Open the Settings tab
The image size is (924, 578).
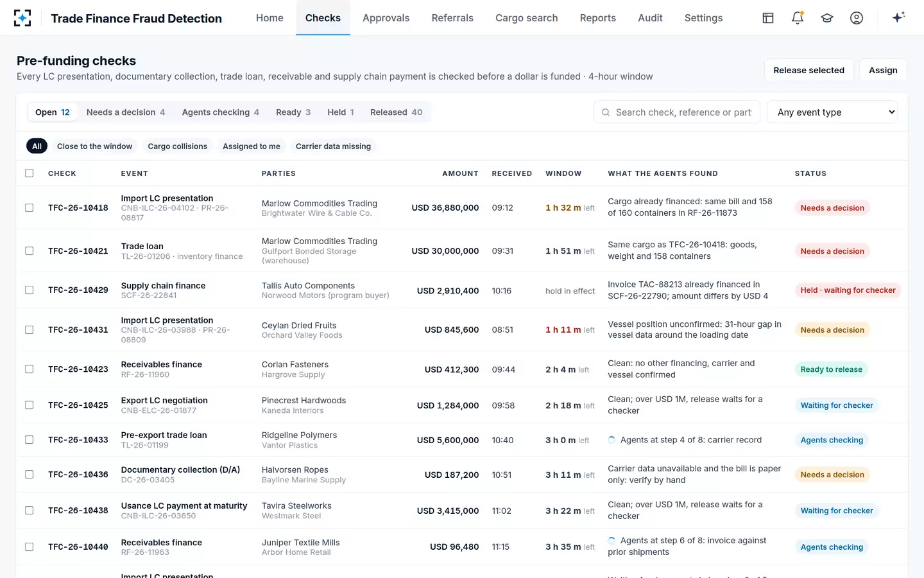tap(703, 18)
